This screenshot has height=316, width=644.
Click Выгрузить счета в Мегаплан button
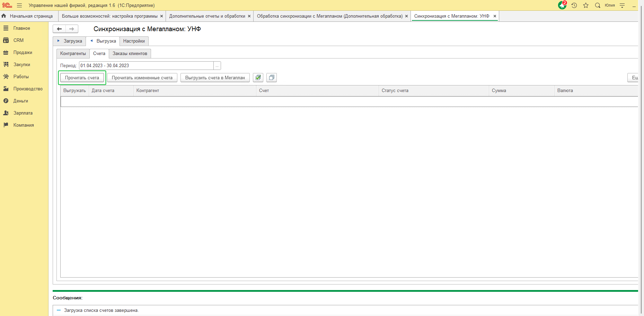(x=215, y=78)
